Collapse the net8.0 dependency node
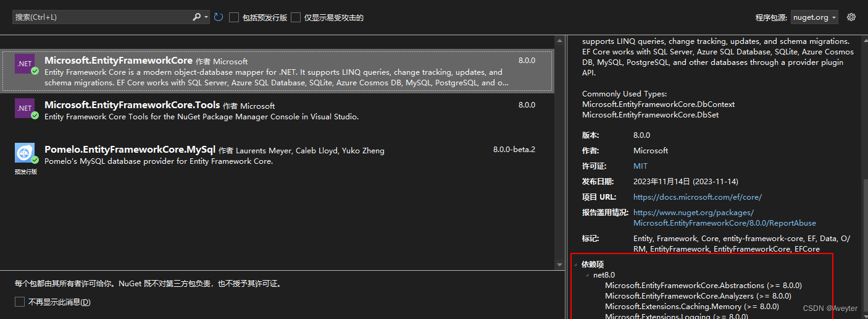 (x=588, y=275)
